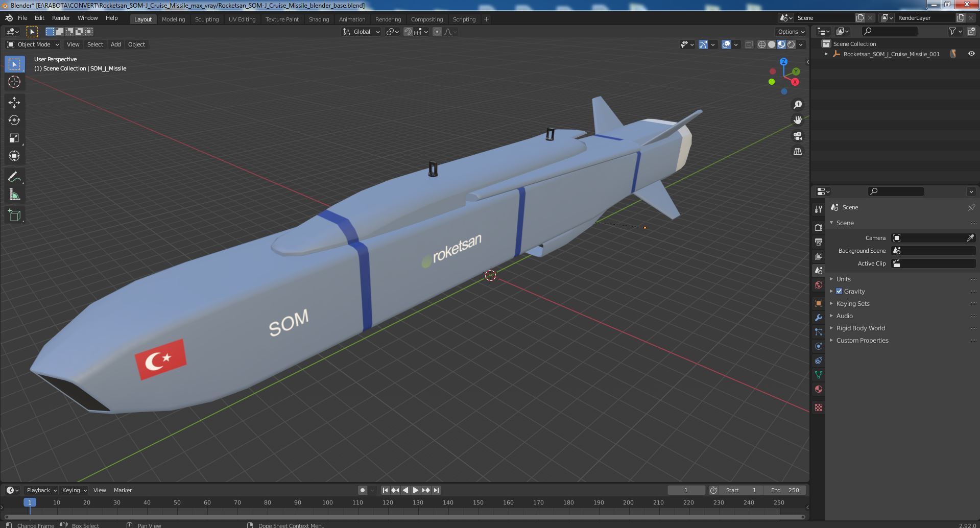Open the View Layer properties tab
Screen dimensions: 980x528
819,256
